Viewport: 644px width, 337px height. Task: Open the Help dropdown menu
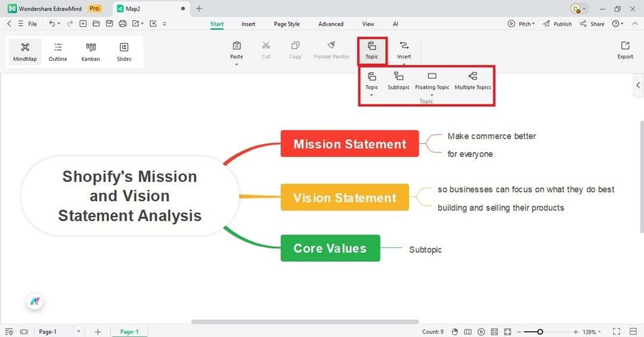point(618,24)
